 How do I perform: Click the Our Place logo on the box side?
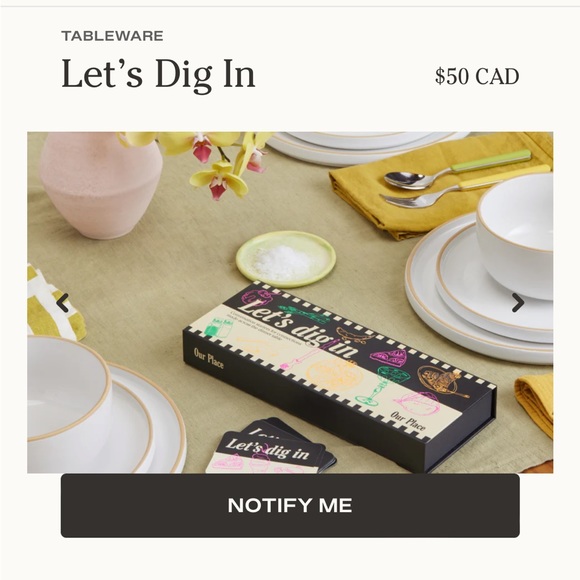pyautogui.click(x=209, y=358)
